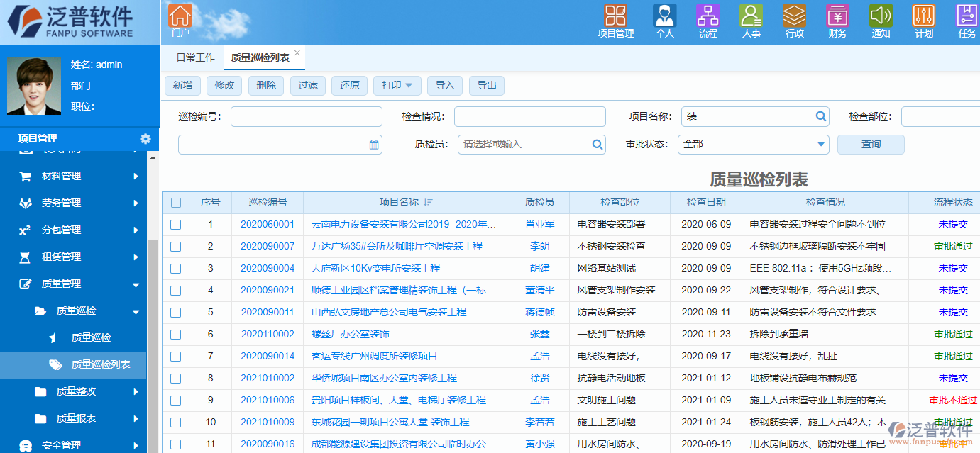Collapse the 质量巡检 submenu
The width and height of the screenshot is (980, 453).
point(135,312)
